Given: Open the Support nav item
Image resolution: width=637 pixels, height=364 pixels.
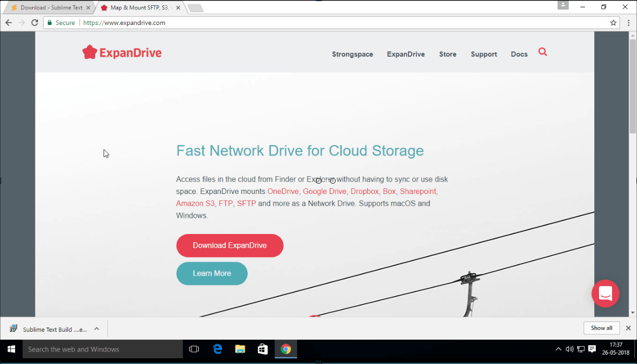Looking at the screenshot, I should click(x=484, y=54).
